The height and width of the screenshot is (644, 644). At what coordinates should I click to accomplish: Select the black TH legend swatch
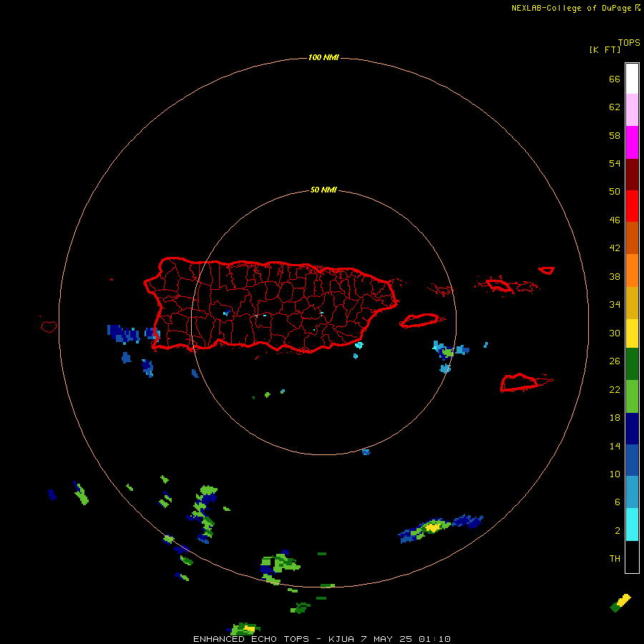[632, 557]
